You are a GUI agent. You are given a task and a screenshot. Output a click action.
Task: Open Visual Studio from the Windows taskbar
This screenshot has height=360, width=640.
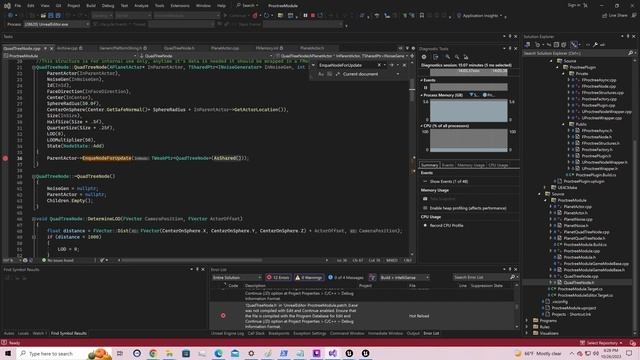[333, 353]
